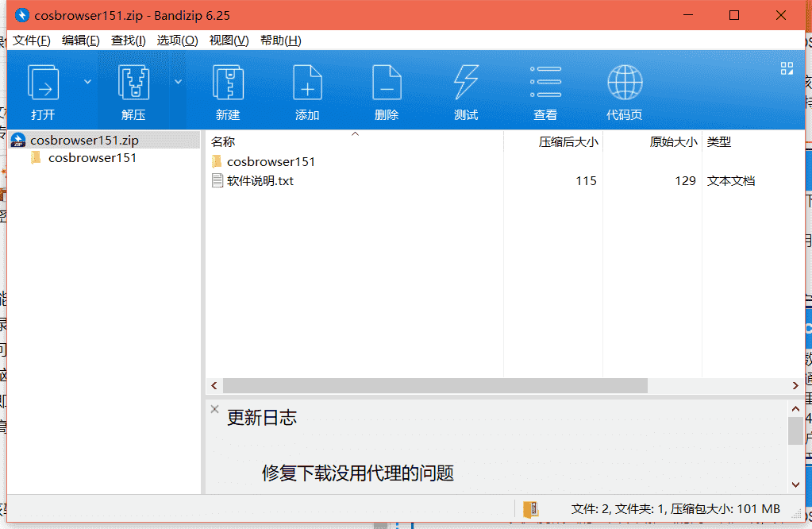Sort by the 名称 column header
The width and height of the screenshot is (812, 529).
click(223, 141)
